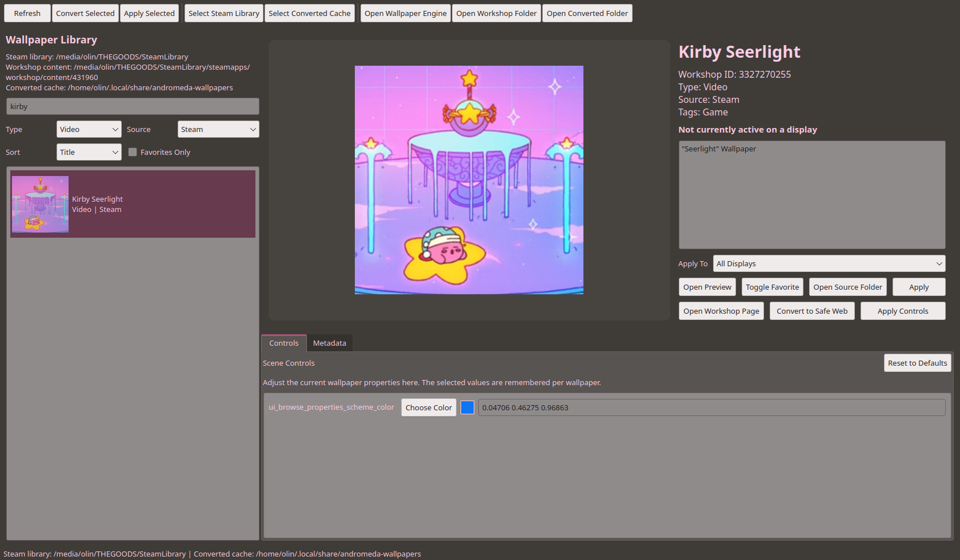Expand the Type dropdown showing Video
This screenshot has width=960, height=560.
tap(89, 129)
